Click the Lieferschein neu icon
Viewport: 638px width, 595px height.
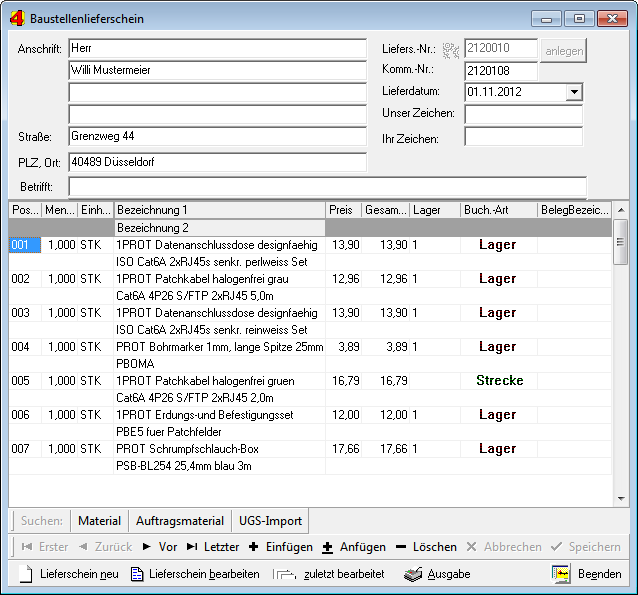tap(26, 574)
